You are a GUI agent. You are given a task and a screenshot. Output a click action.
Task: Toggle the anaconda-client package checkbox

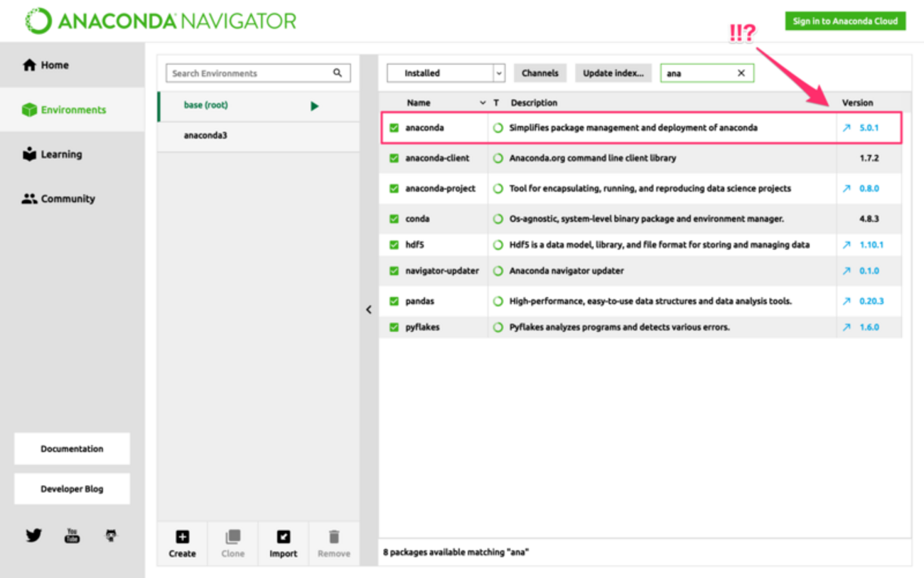(x=394, y=158)
